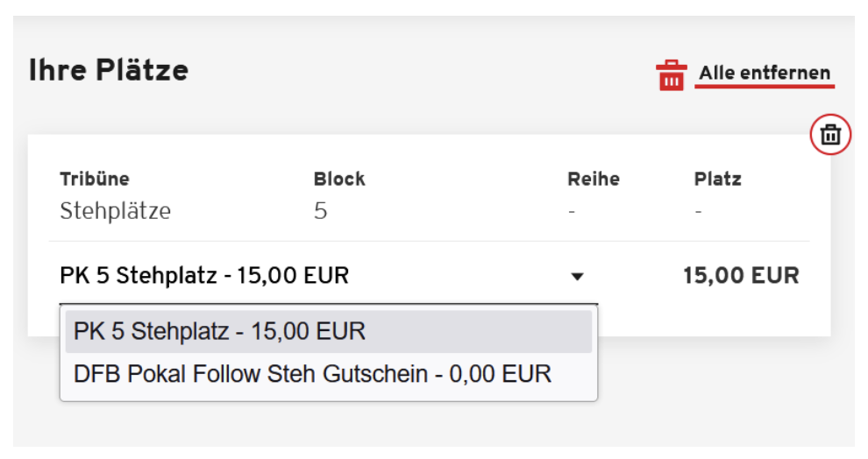868x459 pixels.
Task: Click the Block column label
Action: coord(339,179)
